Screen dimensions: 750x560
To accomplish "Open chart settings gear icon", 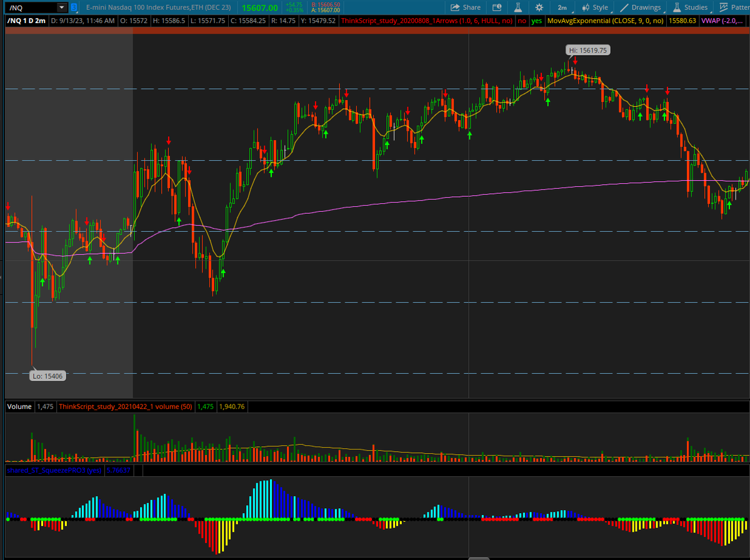I will coord(539,7).
